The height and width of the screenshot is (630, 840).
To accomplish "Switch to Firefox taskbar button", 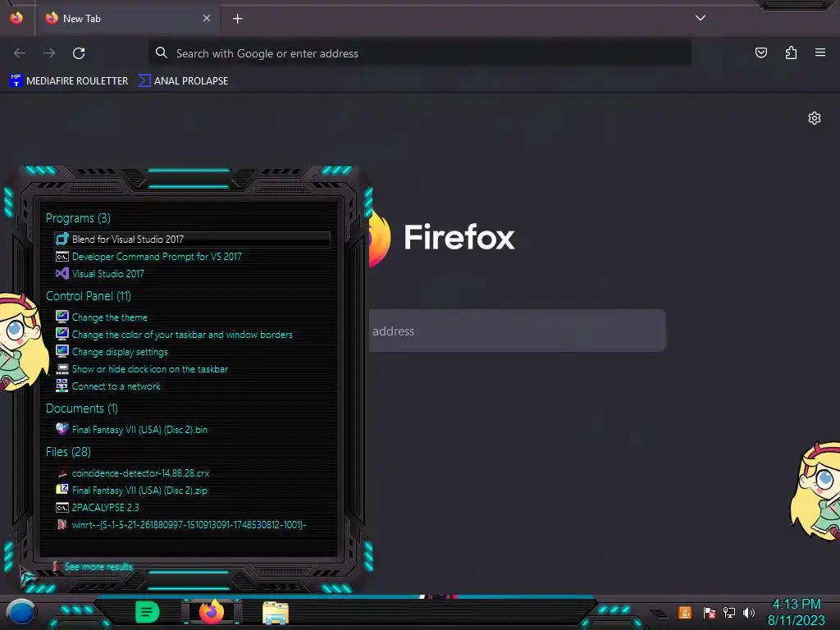I will click(212, 612).
